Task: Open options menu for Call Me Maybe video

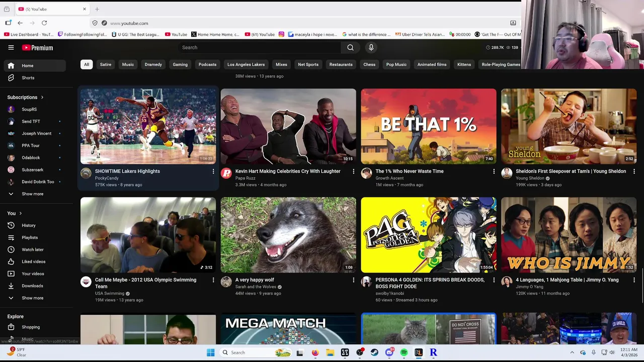Action: coord(213,280)
